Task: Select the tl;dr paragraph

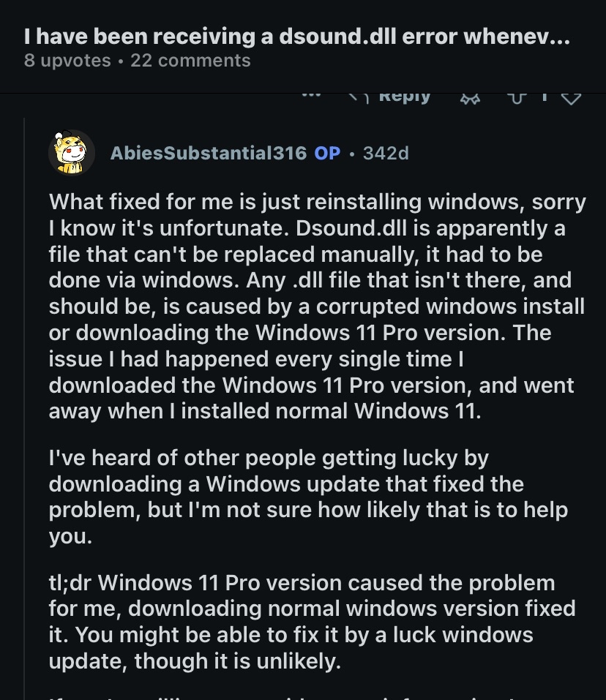Action: (x=312, y=622)
